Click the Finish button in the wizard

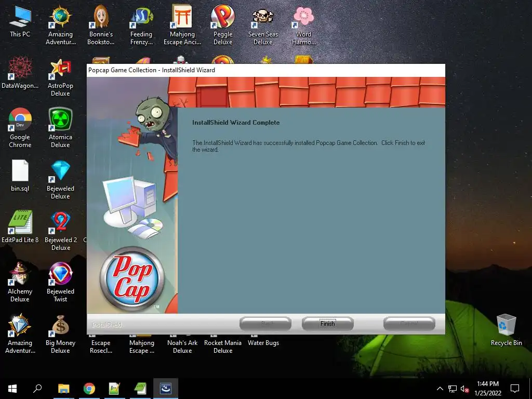point(327,324)
